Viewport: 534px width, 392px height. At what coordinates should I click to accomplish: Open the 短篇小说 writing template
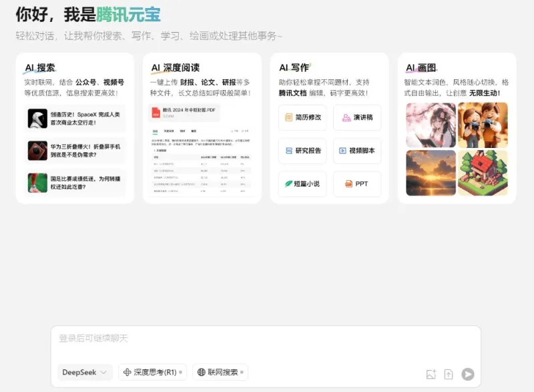(302, 184)
